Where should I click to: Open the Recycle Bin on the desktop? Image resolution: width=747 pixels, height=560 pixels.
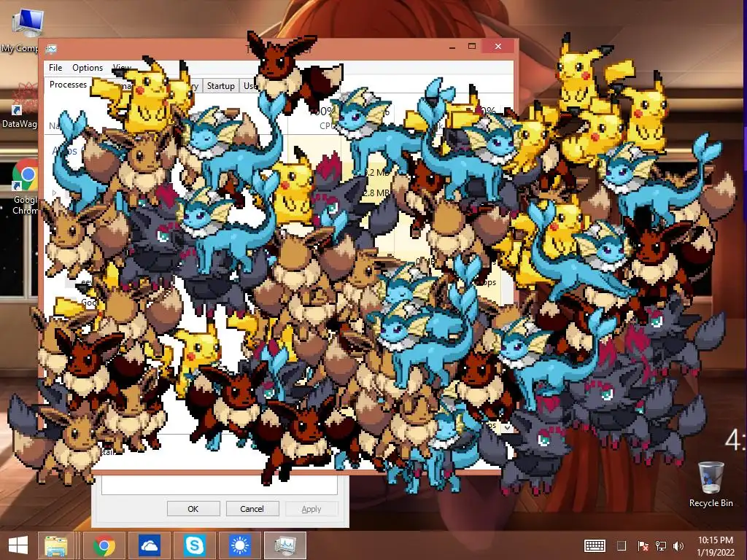click(x=711, y=484)
